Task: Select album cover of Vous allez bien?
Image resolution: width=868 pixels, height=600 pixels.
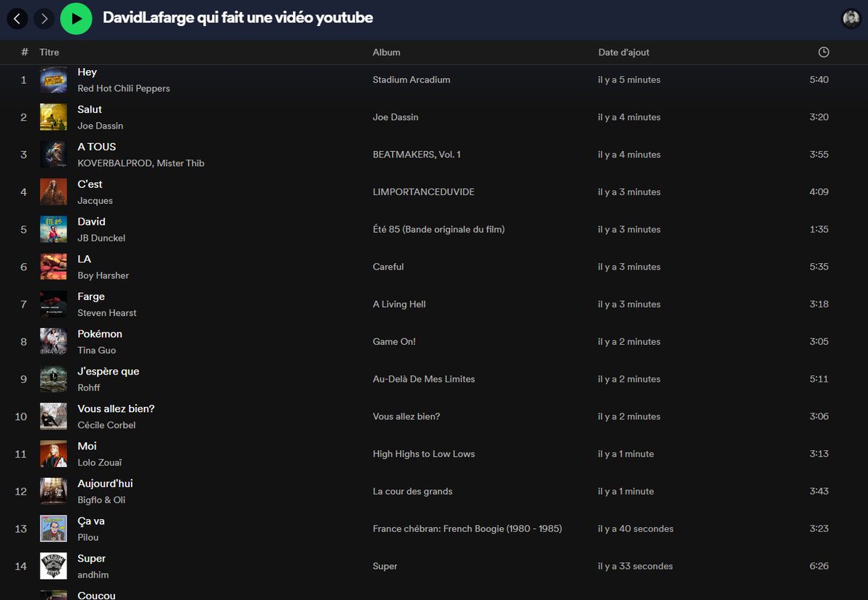Action: pos(54,416)
